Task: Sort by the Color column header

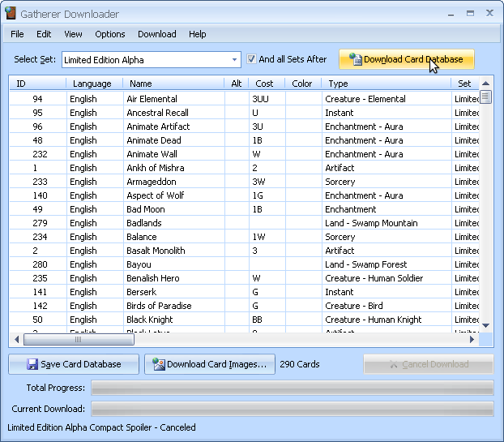Action: point(303,84)
